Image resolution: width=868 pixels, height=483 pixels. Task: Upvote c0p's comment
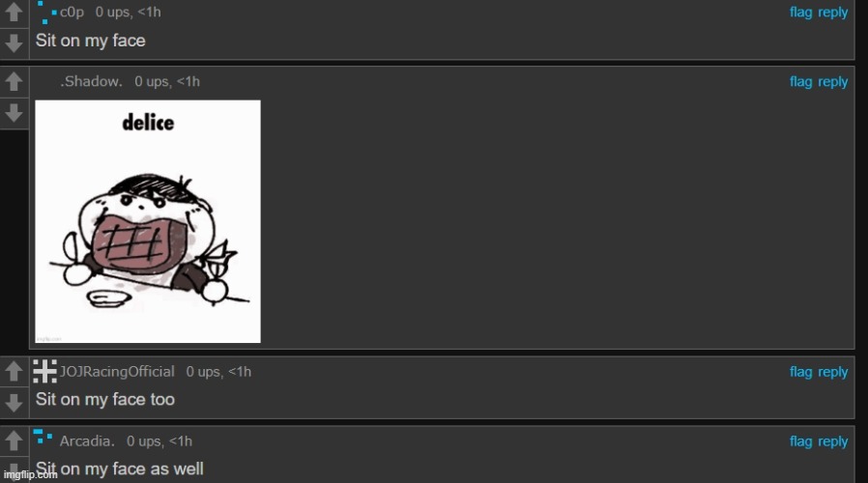coord(14,13)
